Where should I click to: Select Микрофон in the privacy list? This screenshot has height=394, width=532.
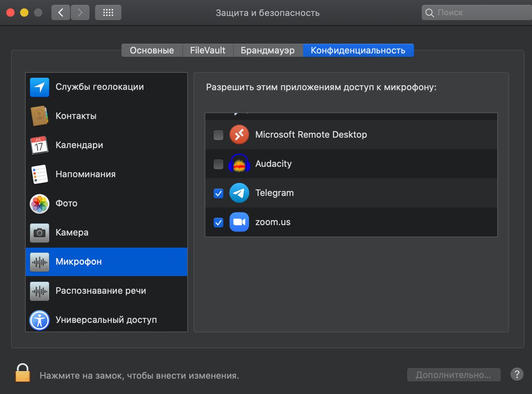tap(106, 262)
